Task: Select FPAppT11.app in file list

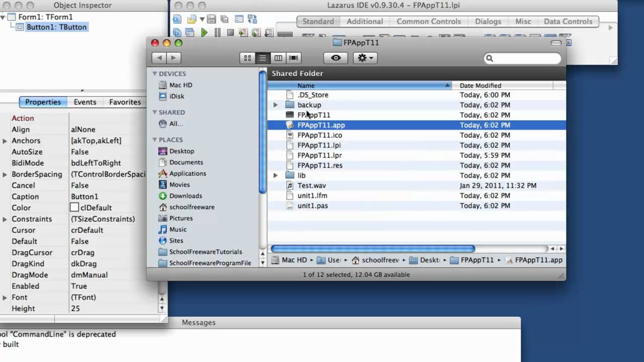Action: point(417,125)
